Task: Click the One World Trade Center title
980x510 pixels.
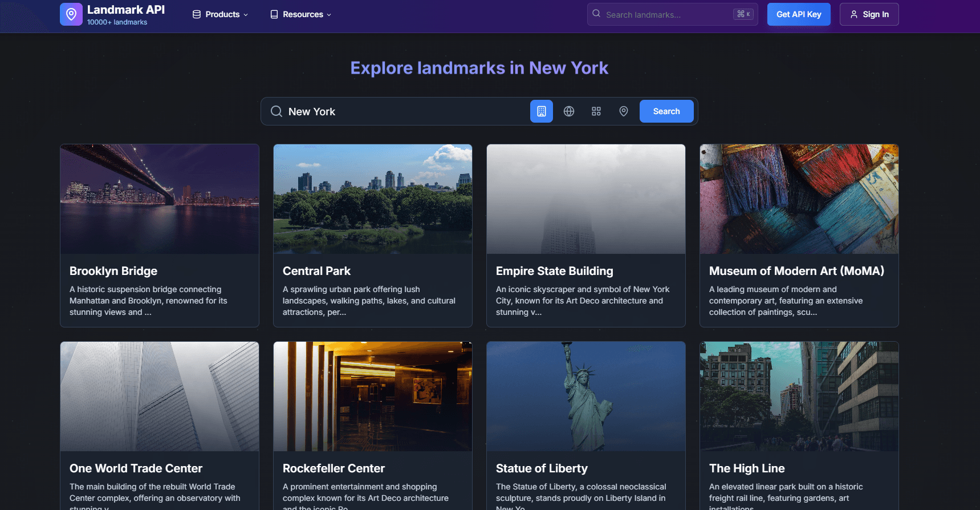Action: pos(136,468)
